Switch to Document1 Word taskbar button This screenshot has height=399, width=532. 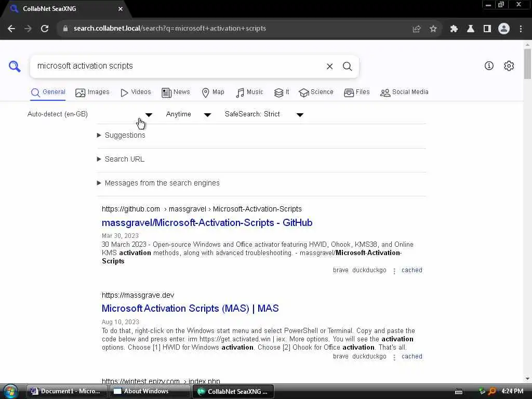pyautogui.click(x=66, y=392)
